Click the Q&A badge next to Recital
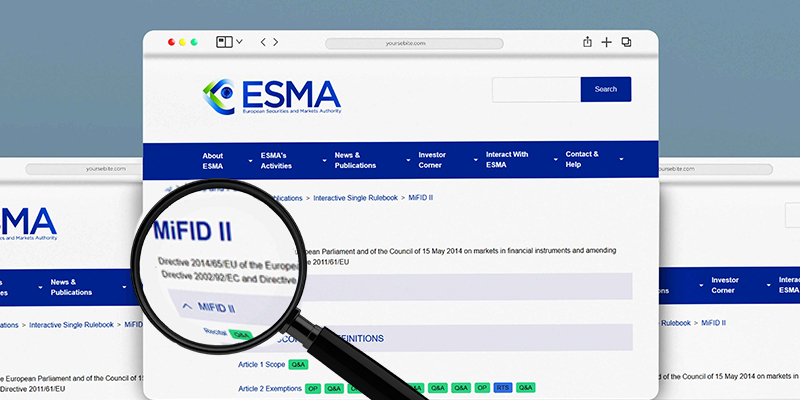 [240, 335]
